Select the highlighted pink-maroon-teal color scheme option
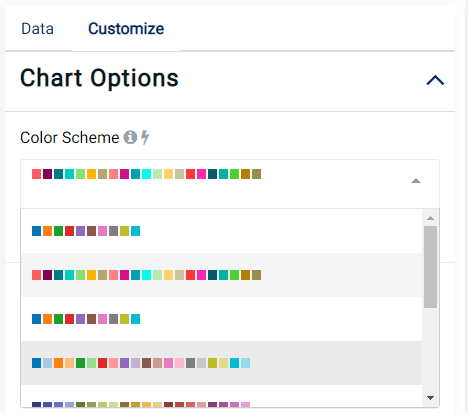 point(221,275)
